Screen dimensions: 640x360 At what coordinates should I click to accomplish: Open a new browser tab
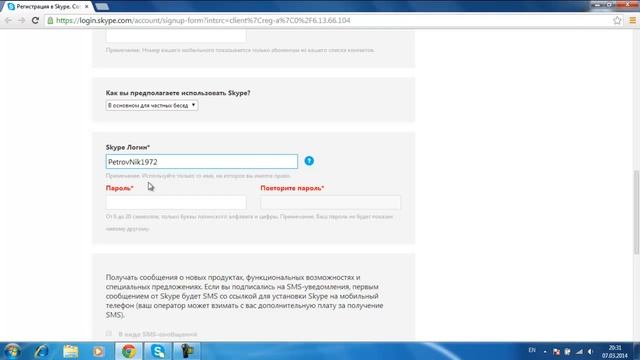pyautogui.click(x=102, y=7)
